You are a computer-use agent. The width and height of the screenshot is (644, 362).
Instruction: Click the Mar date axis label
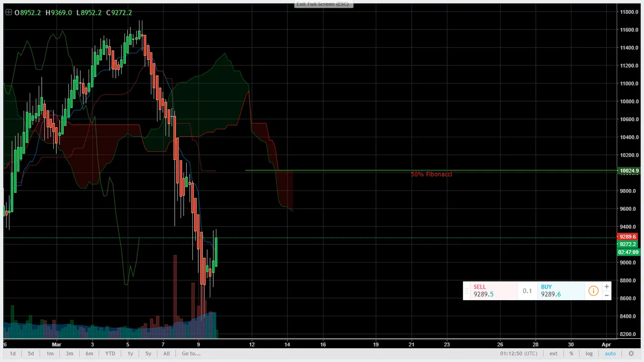coord(56,344)
